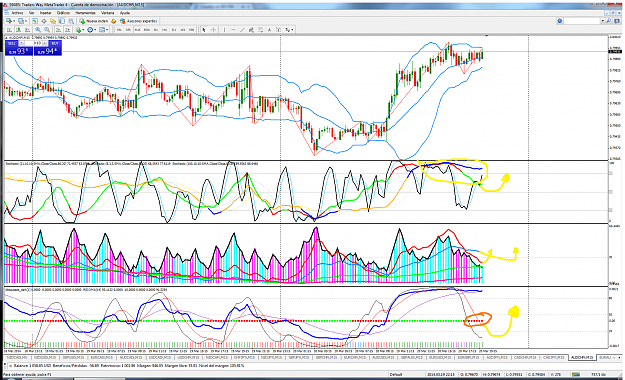Expand the Indicators list dropdown
Image resolution: width=625 pixels, height=380 pixels.
pos(83,30)
